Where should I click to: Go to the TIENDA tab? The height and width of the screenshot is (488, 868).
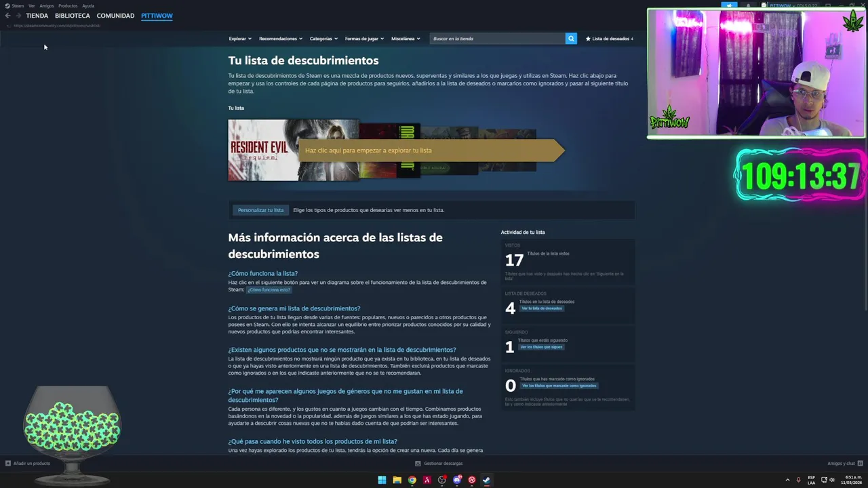point(37,16)
